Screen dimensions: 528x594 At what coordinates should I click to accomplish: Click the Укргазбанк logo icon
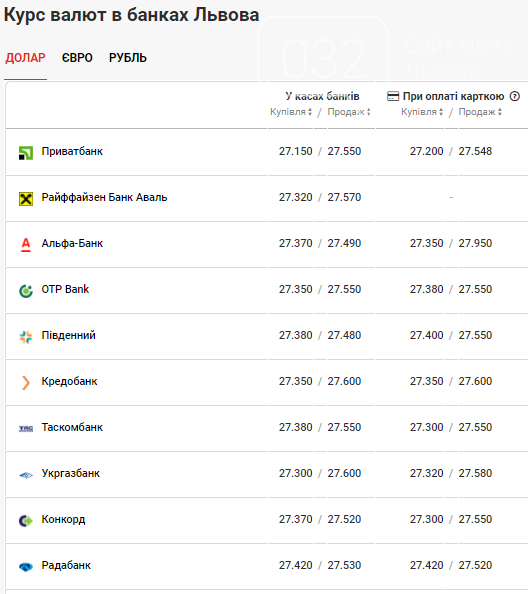click(x=26, y=475)
